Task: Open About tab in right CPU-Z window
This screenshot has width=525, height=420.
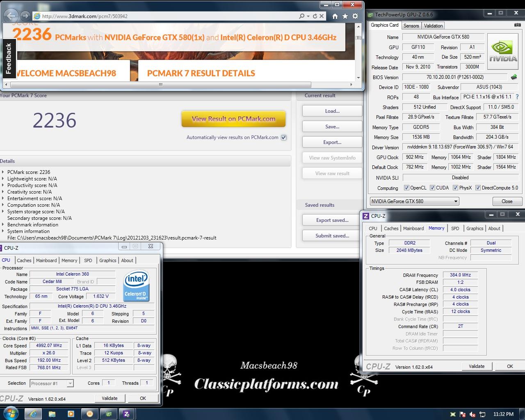Action: (x=494, y=228)
